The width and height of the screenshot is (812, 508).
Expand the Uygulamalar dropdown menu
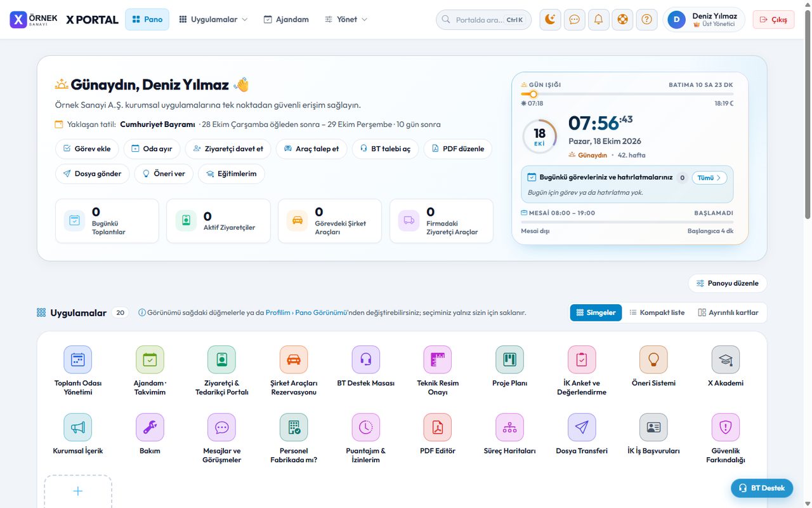coord(213,19)
